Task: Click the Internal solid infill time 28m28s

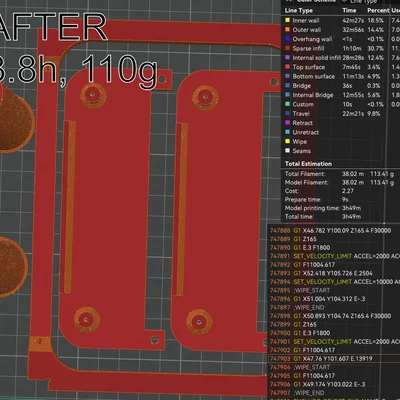Action: click(x=353, y=58)
